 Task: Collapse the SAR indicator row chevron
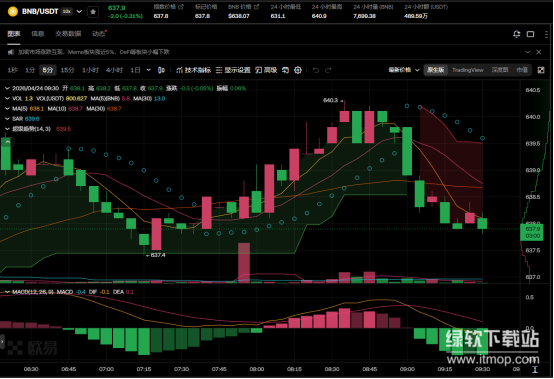[7, 119]
